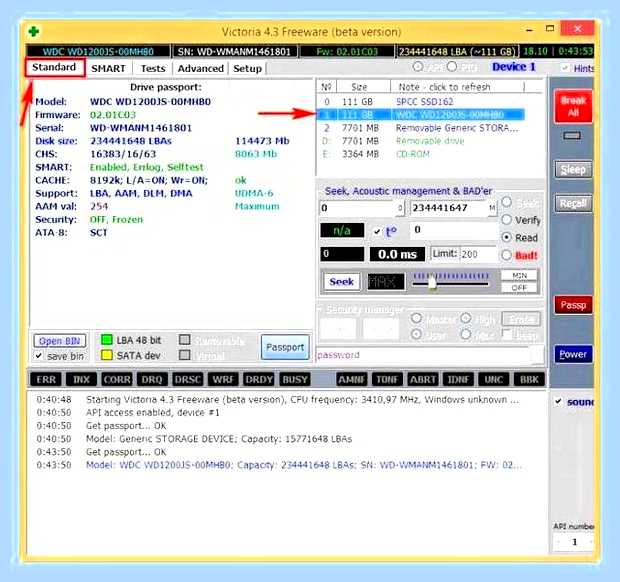The image size is (620, 582).
Task: Click the IDNF error indicator
Action: tap(458, 380)
